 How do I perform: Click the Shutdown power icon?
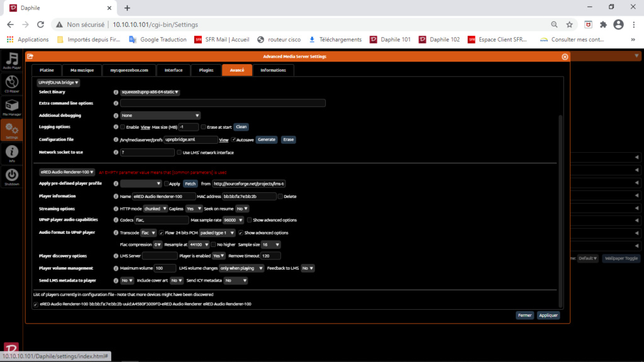(x=11, y=177)
